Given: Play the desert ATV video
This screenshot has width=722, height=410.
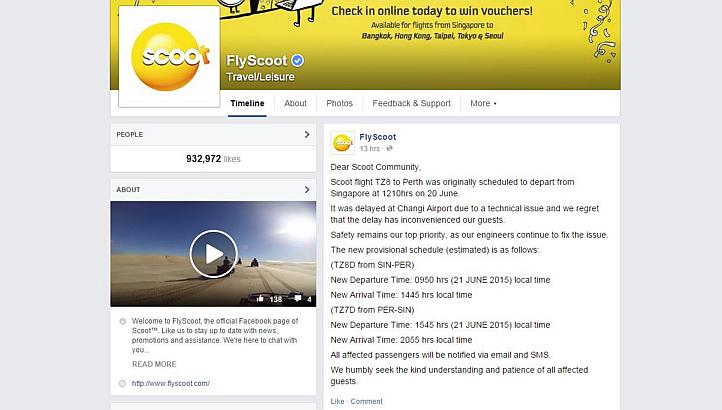Looking at the screenshot, I should click(x=213, y=254).
